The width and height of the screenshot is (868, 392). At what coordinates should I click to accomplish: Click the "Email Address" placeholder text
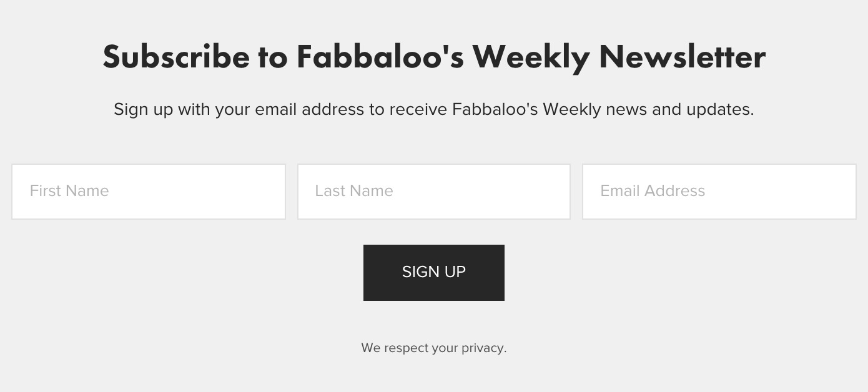[653, 191]
